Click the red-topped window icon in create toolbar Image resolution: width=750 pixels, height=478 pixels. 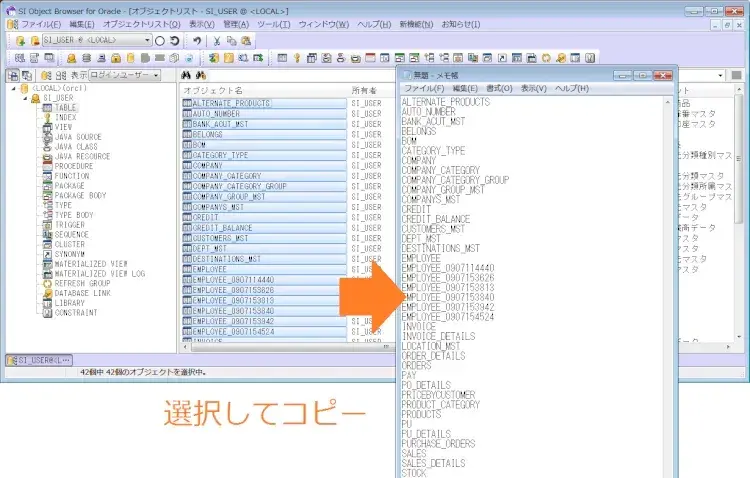tap(370, 58)
